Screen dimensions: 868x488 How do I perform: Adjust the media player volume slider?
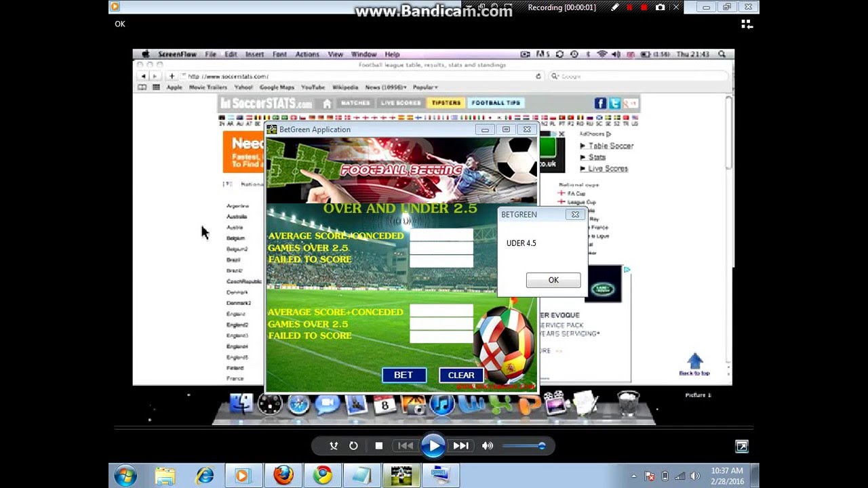coord(523,445)
